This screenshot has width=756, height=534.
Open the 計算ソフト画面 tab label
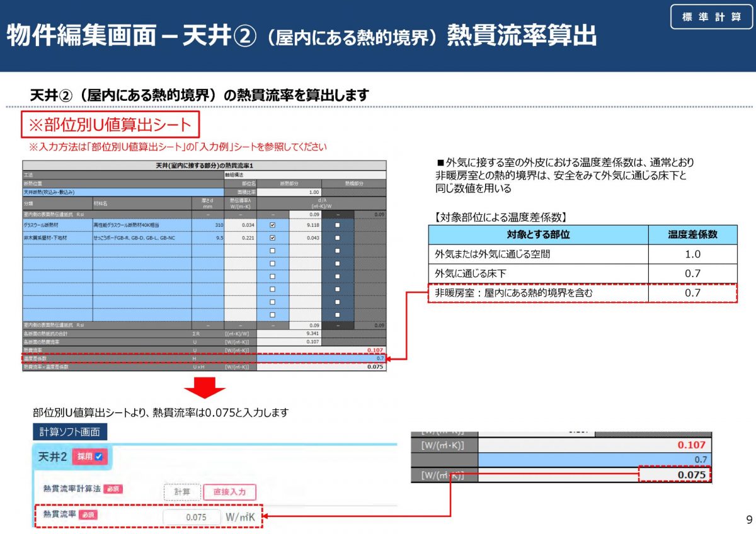coord(69,432)
